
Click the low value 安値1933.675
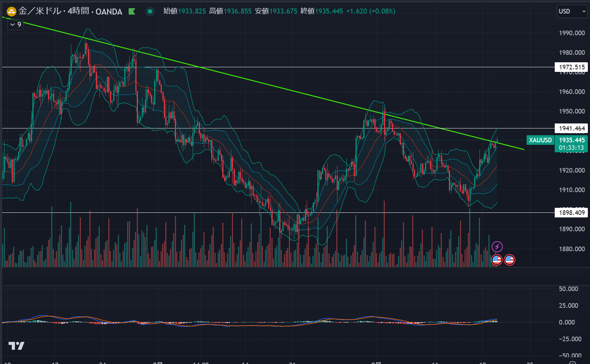[276, 11]
